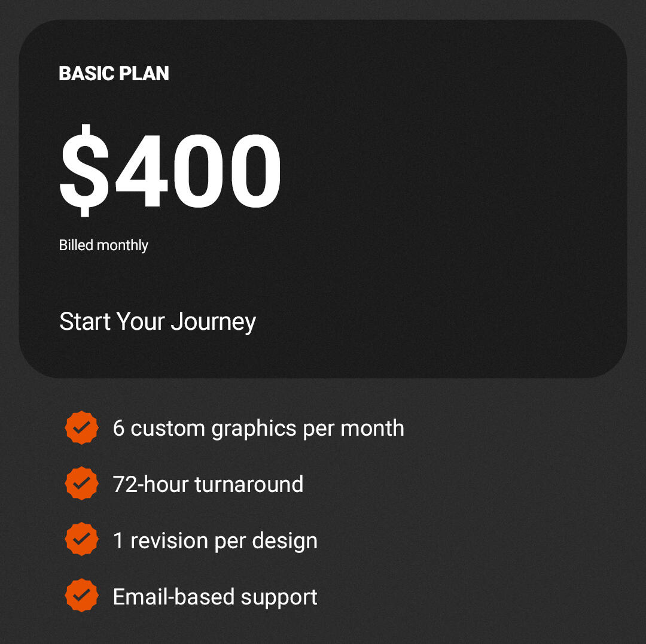Click the checkmark badge beside custom graphics

(x=81, y=427)
